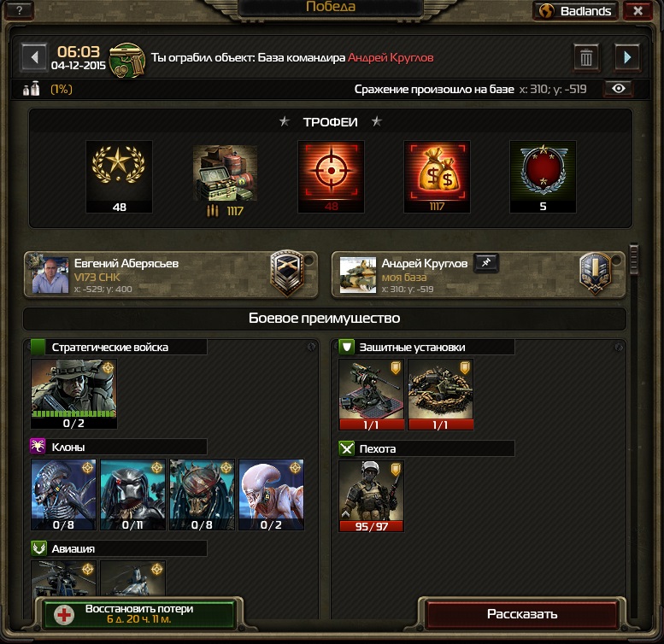Click the report panel scrollbar handle
Viewport: 664px width, 644px height.
(x=633, y=258)
